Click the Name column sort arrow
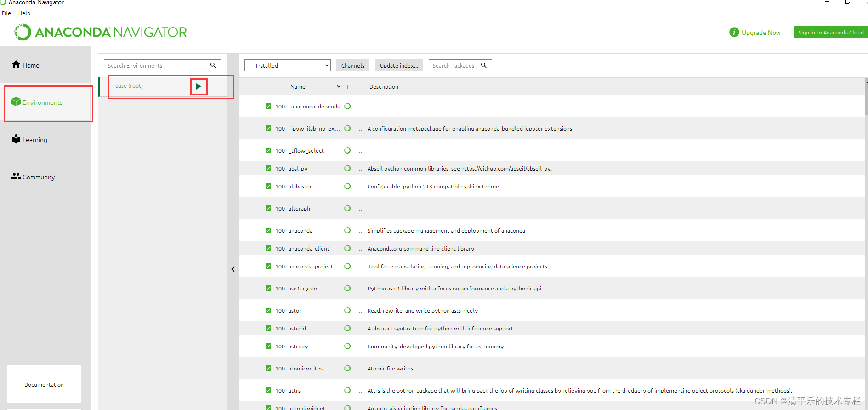This screenshot has height=410, width=868. (x=339, y=86)
